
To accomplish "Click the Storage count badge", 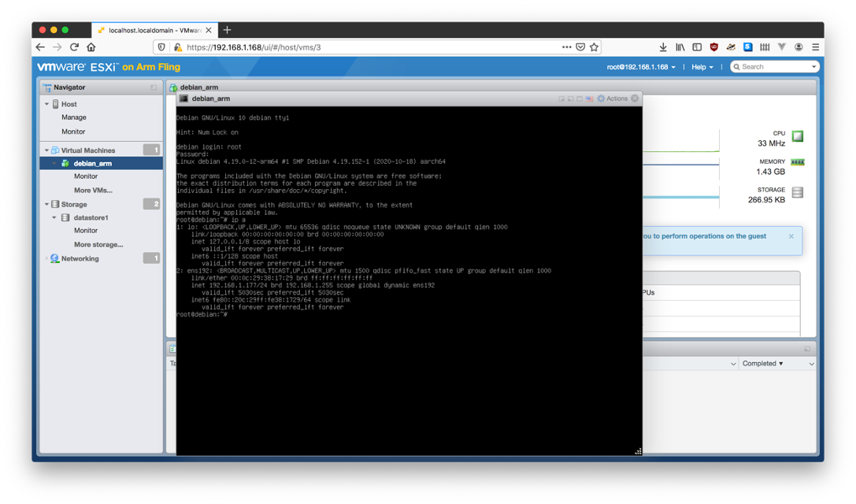I will [151, 204].
